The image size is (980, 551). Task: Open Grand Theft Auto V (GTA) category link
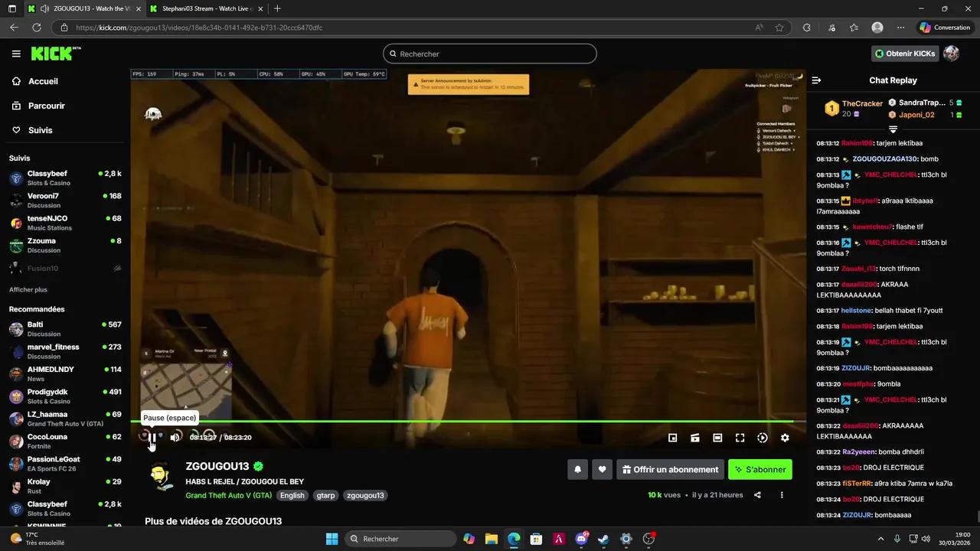tap(228, 495)
